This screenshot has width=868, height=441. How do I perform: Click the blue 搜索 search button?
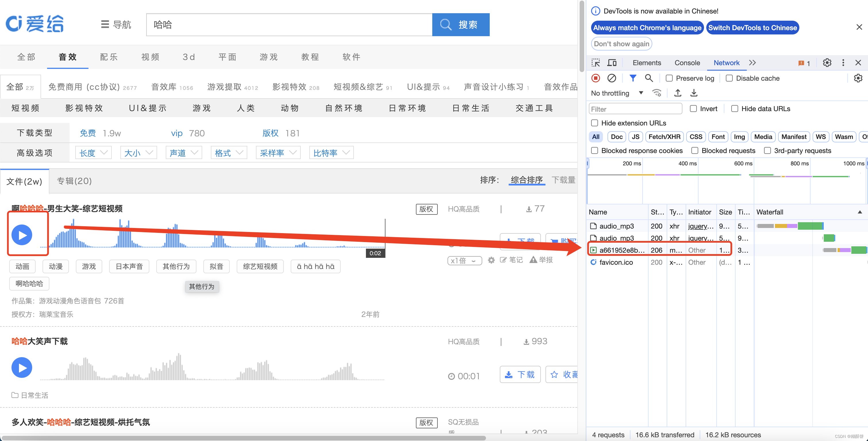461,25
